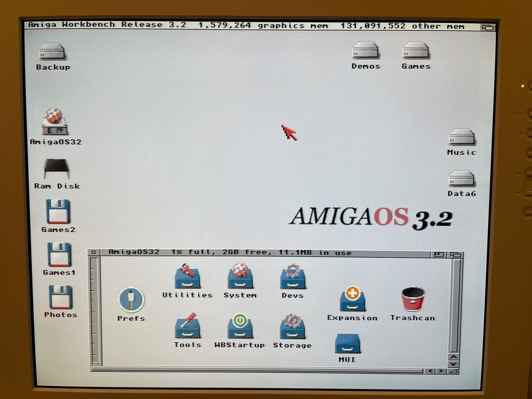This screenshot has height=399, width=532.
Task: Click the AmigaOS32 window right scroll arrow
Action: coord(441,371)
